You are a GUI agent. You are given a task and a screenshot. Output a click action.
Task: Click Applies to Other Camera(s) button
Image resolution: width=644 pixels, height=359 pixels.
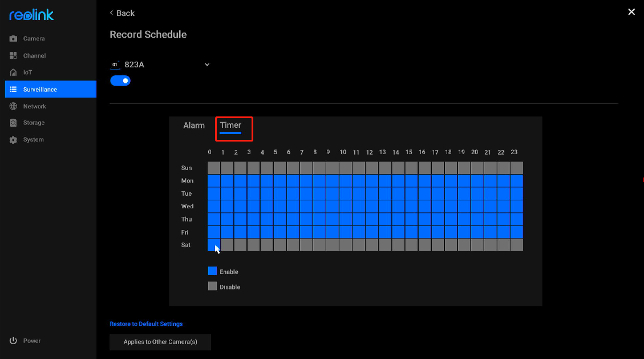coord(160,342)
